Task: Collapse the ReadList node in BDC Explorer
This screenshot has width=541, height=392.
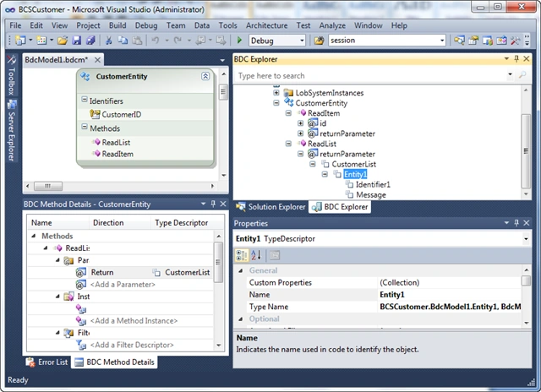Action: pyautogui.click(x=288, y=144)
